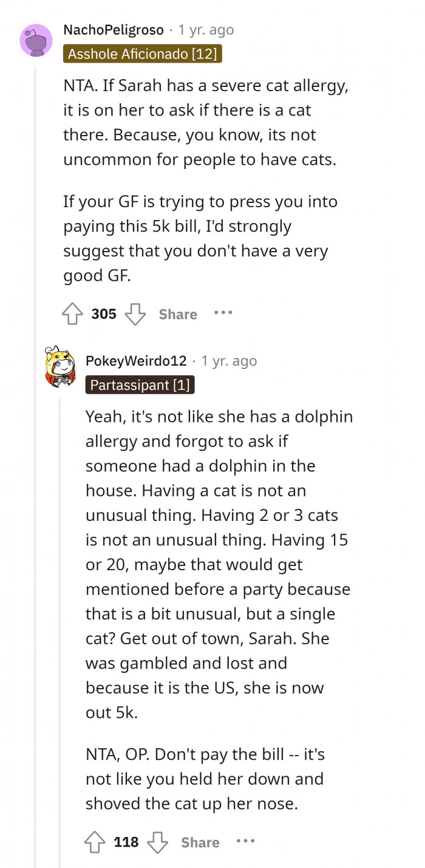Upvote NachoPeligroso's comment
Screen dimensions: 425x868
pos(74,314)
